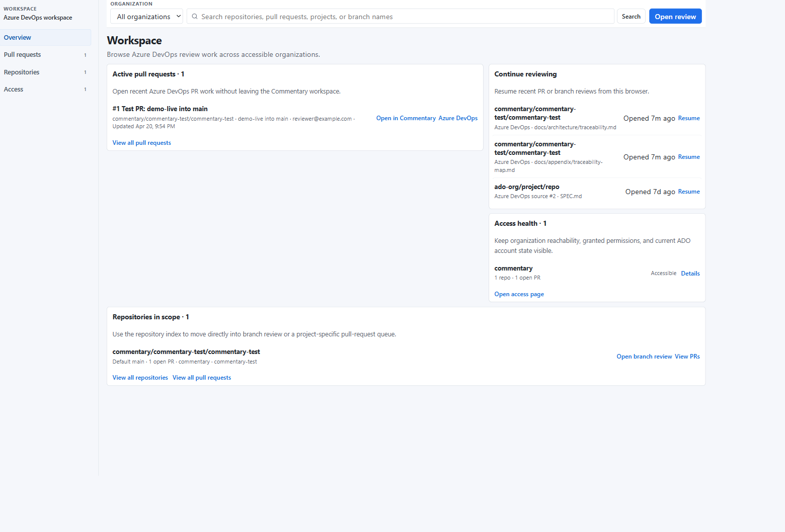Click the Continue reviewing heading
This screenshot has height=532, width=785.
point(525,74)
